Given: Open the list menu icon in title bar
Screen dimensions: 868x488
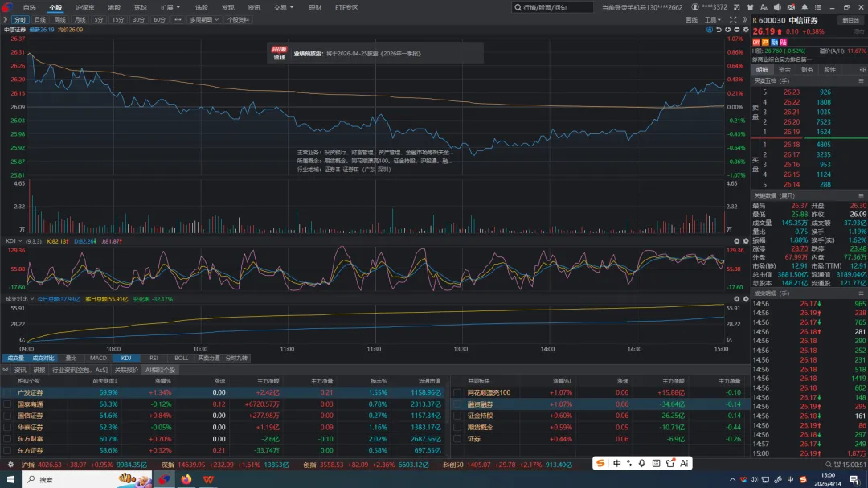Looking at the screenshot, I should coord(818,8).
